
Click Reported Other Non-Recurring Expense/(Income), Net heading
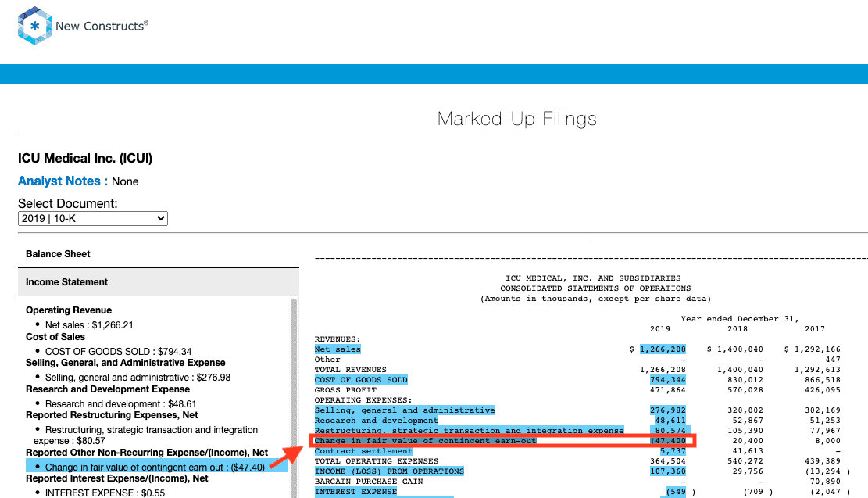tap(147, 453)
